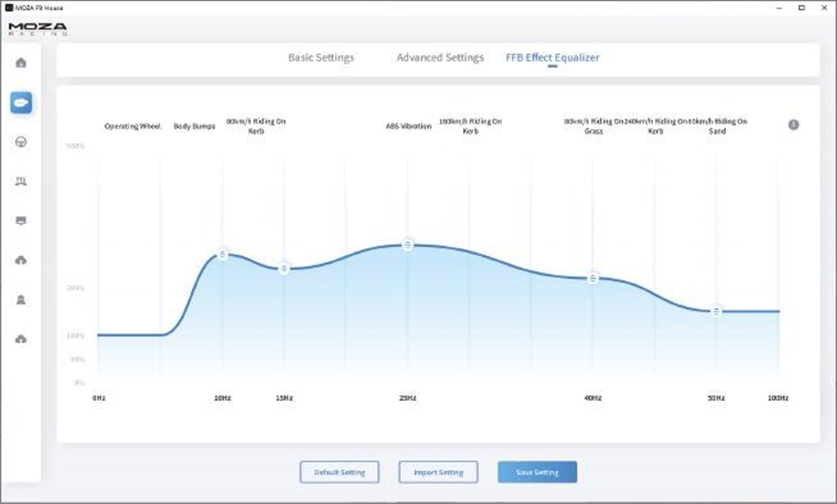Switch to the Advanced Settings tab
Screen dimensions: 837x504
tap(440, 58)
